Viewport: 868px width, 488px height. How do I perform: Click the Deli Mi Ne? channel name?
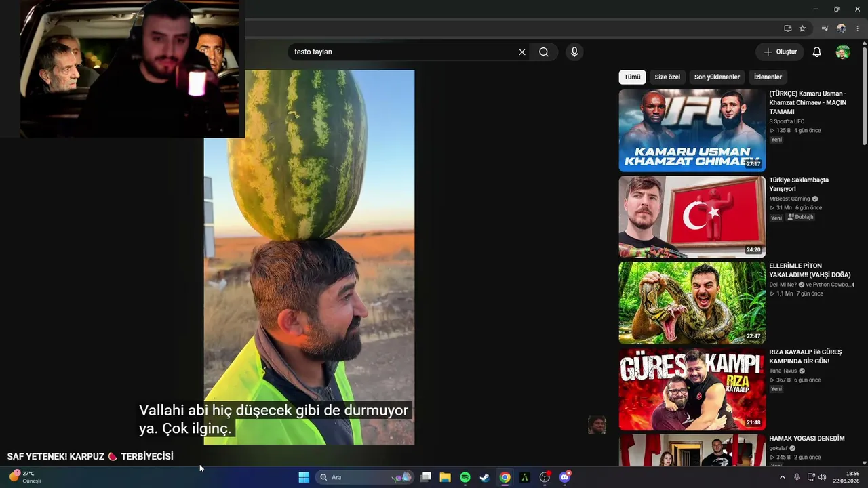(783, 285)
